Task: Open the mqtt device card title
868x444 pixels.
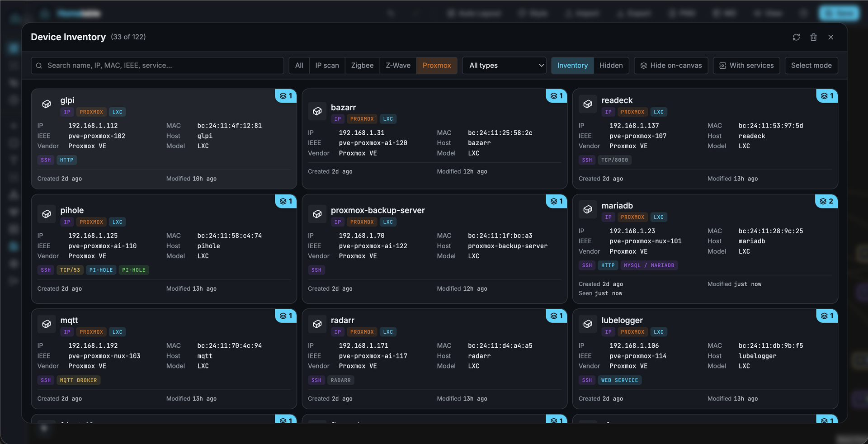Action: pos(69,320)
